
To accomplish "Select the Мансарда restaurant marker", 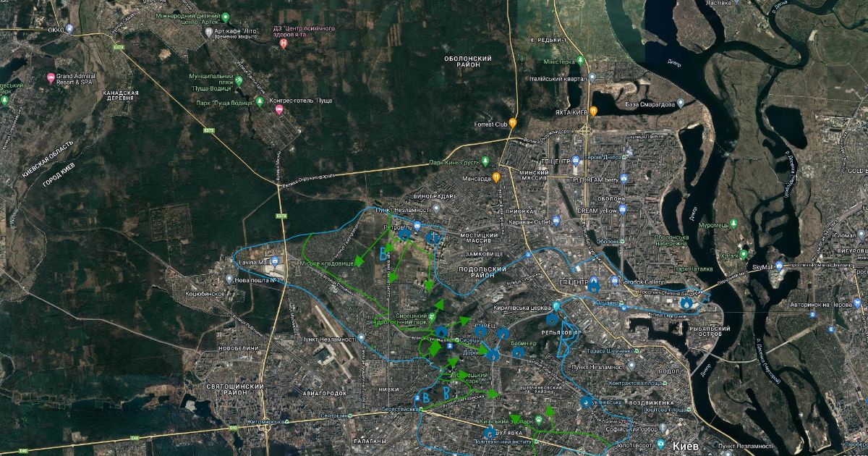I will coord(497,177).
